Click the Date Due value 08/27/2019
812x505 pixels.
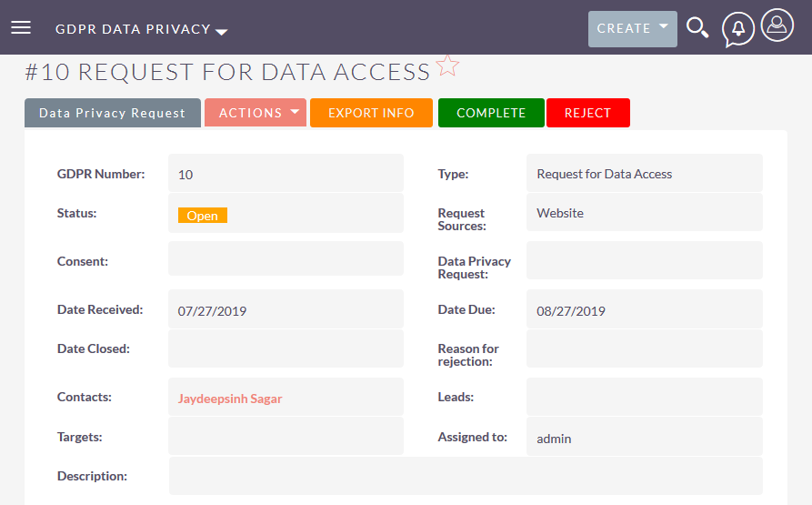point(571,311)
